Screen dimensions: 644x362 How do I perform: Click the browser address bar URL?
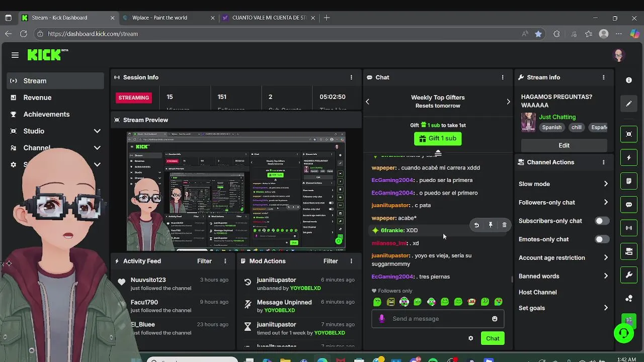pyautogui.click(x=93, y=34)
